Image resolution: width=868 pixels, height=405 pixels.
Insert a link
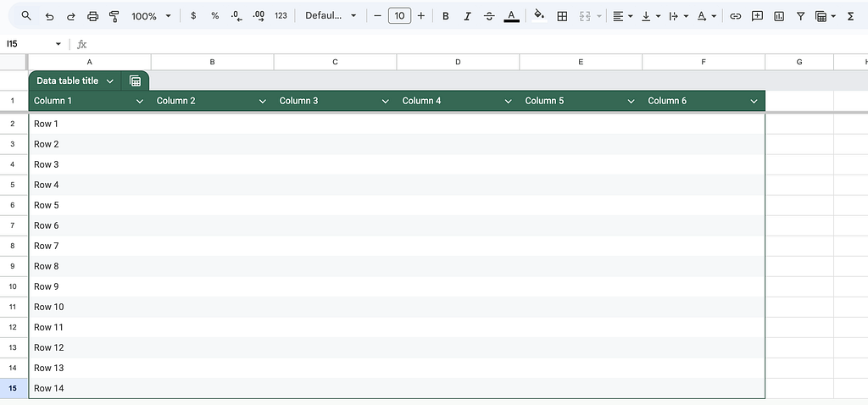click(735, 16)
